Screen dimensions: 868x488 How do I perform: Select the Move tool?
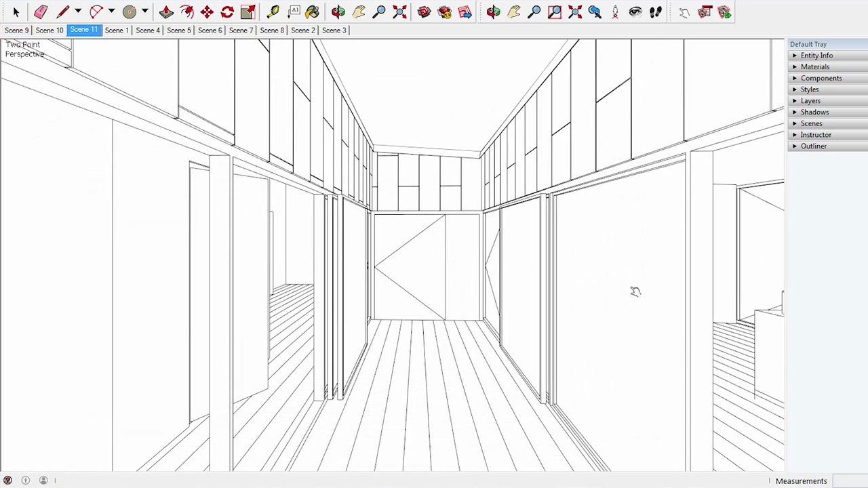(207, 12)
